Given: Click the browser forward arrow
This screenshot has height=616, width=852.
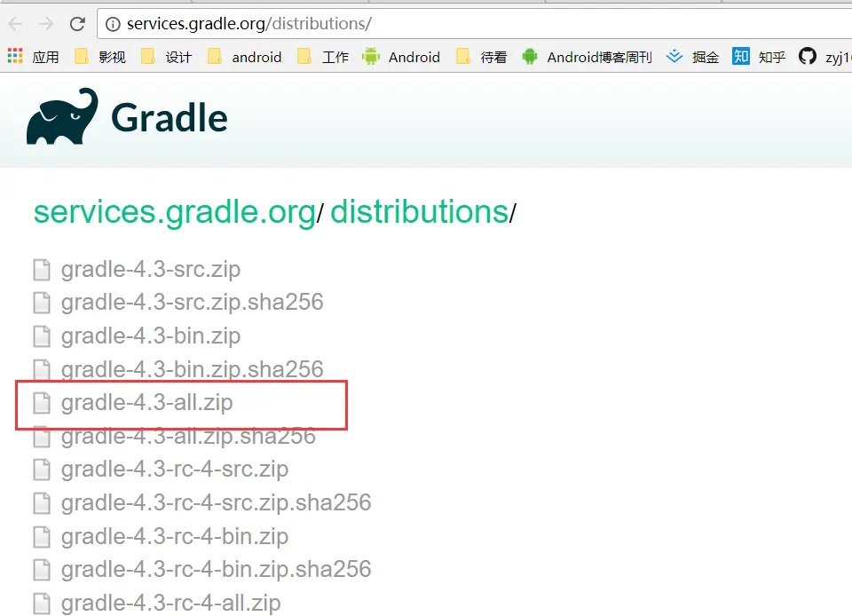Looking at the screenshot, I should point(46,23).
